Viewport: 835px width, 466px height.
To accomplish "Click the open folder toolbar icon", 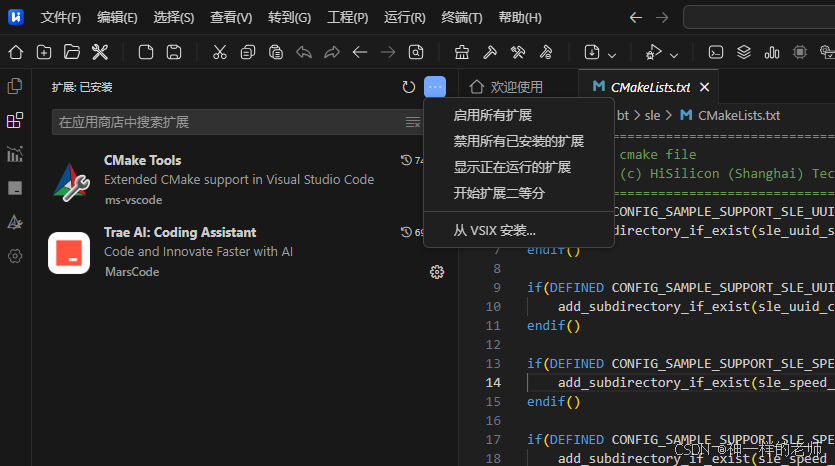I will [72, 52].
